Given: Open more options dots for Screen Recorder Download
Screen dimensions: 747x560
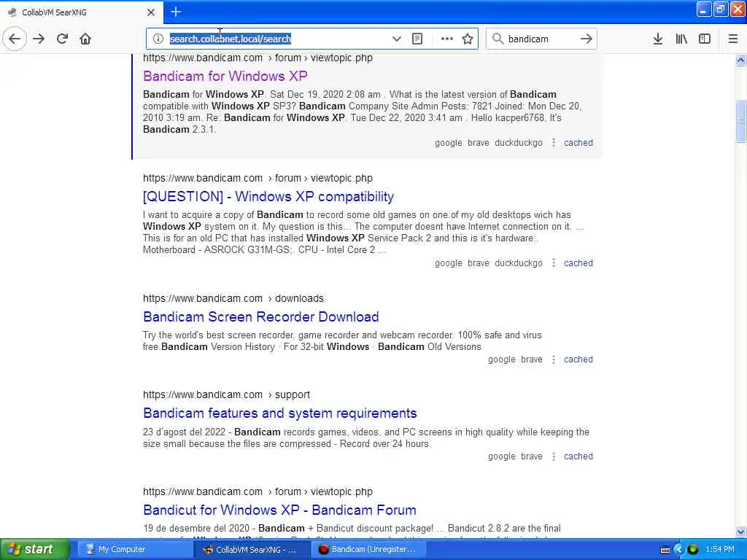Looking at the screenshot, I should (554, 359).
